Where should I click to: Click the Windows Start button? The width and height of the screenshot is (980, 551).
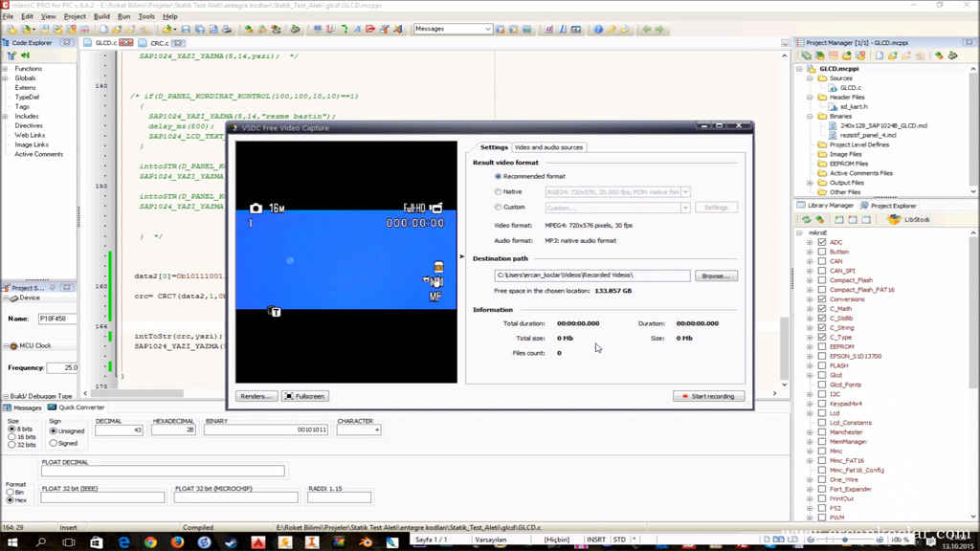(11, 541)
